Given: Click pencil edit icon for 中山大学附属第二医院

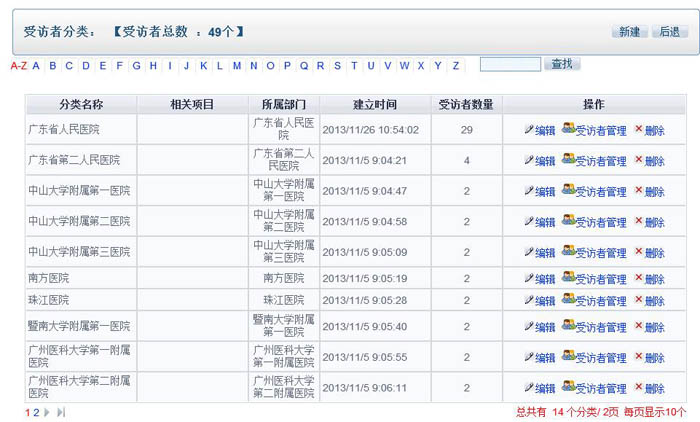Looking at the screenshot, I should point(529,221).
